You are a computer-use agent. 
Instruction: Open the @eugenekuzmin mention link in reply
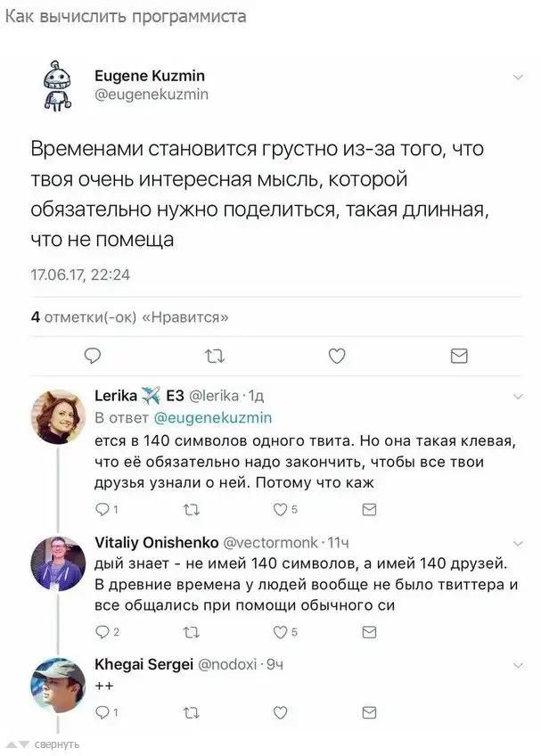(213, 416)
